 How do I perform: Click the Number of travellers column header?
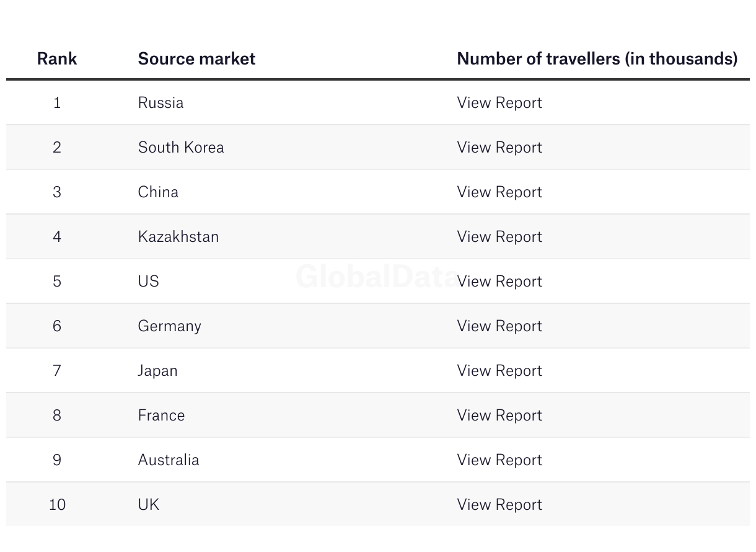pyautogui.click(x=597, y=58)
